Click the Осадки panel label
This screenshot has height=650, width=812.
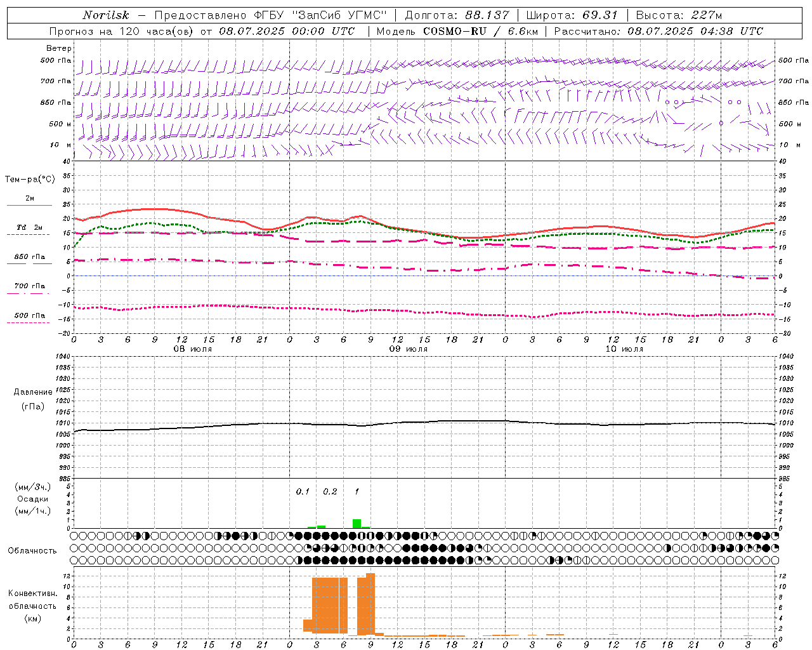click(x=33, y=499)
